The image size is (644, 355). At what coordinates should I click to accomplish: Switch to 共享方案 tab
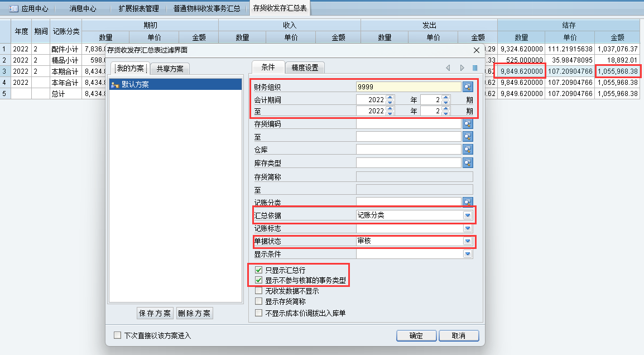(169, 69)
